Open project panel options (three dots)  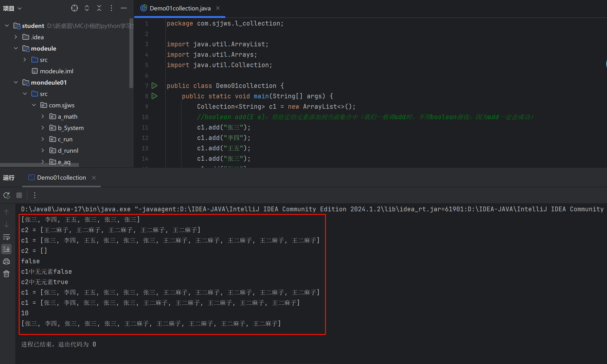(111, 8)
